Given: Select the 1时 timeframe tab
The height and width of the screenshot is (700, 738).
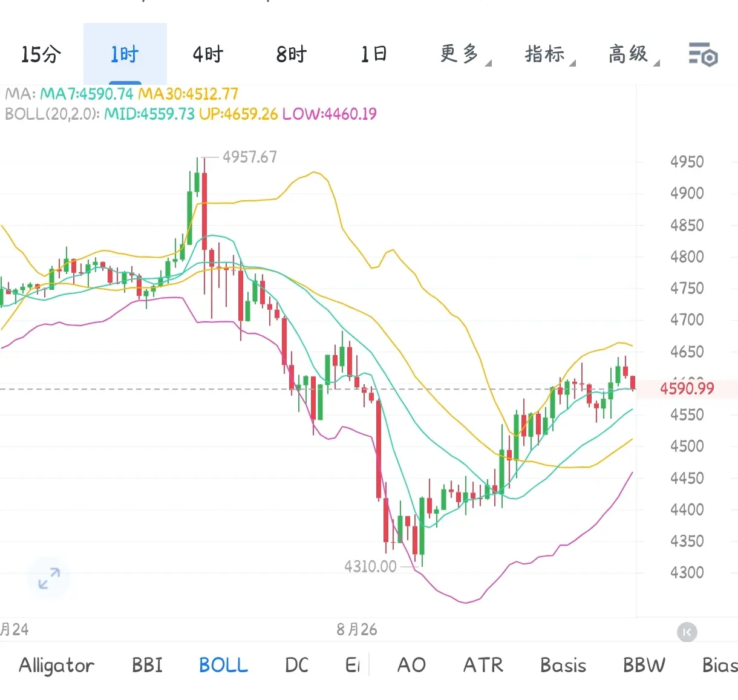Looking at the screenshot, I should pyautogui.click(x=125, y=54).
